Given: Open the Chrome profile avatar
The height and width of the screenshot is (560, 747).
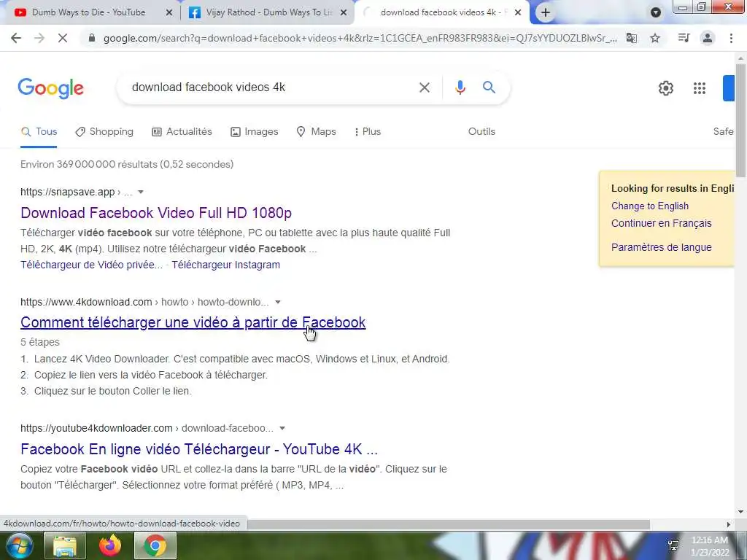Looking at the screenshot, I should click(708, 38).
